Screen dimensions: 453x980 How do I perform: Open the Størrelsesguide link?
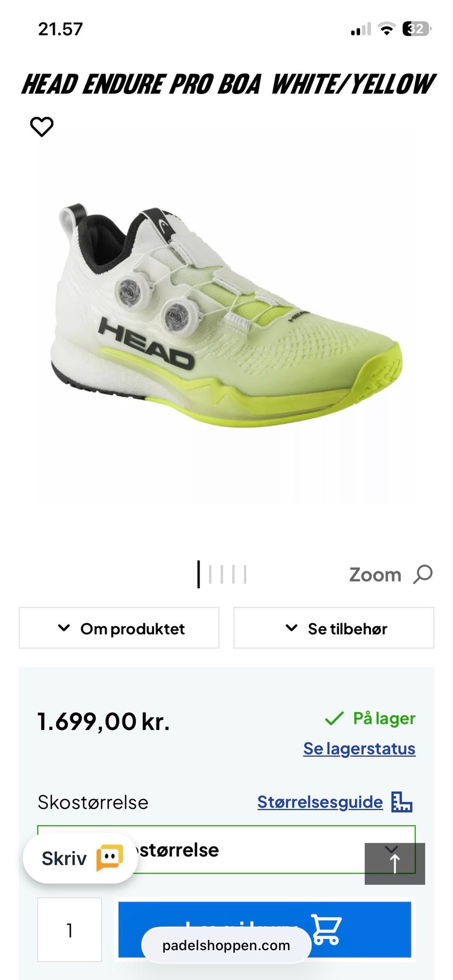[x=320, y=802]
